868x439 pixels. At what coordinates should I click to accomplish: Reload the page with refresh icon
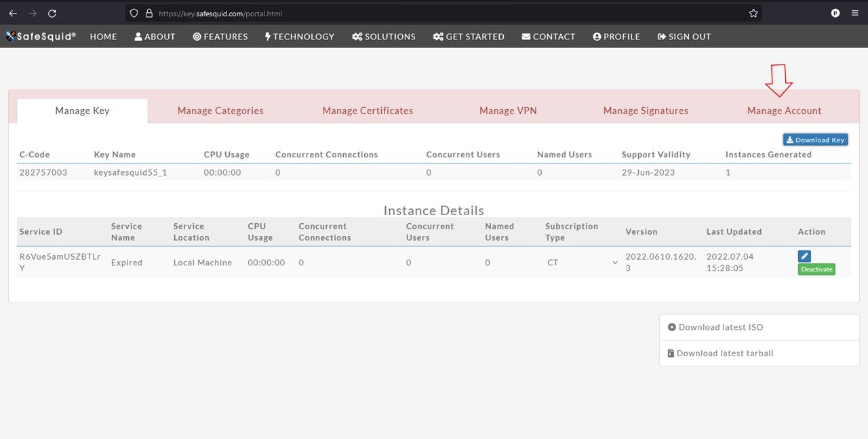52,14
